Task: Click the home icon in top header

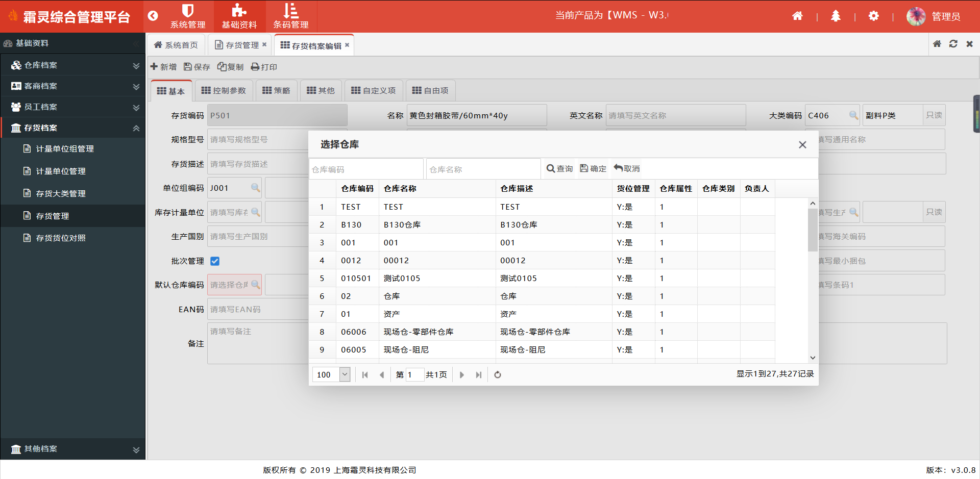Action: tap(797, 16)
